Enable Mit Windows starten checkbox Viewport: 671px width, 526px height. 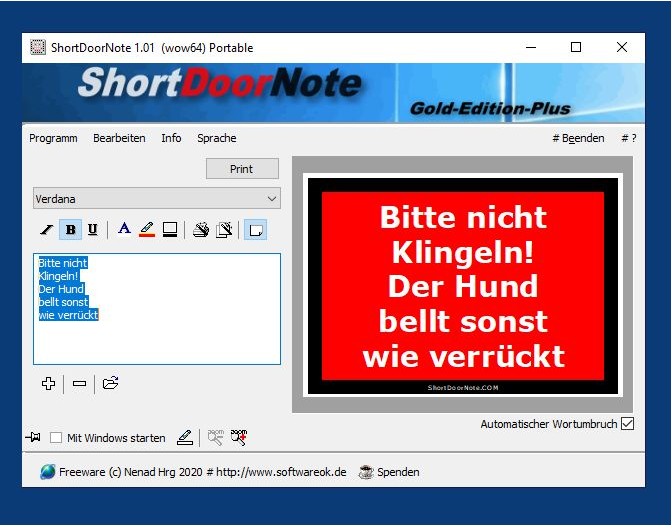(x=56, y=438)
